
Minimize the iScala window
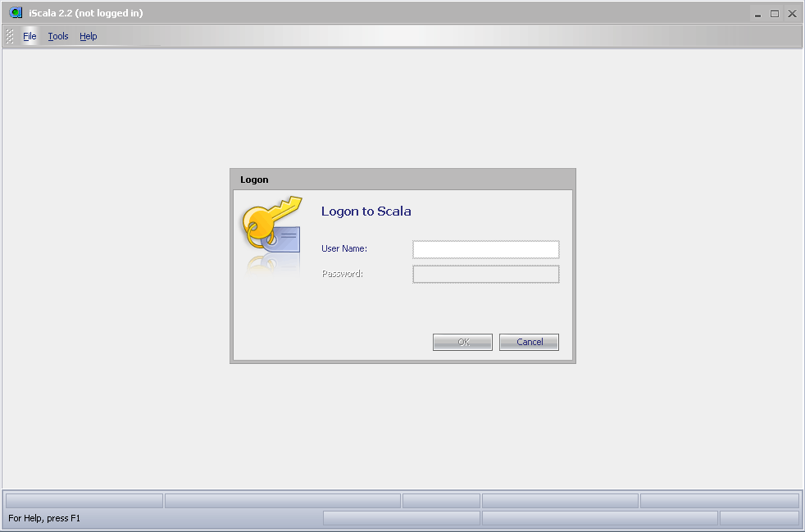(x=757, y=14)
